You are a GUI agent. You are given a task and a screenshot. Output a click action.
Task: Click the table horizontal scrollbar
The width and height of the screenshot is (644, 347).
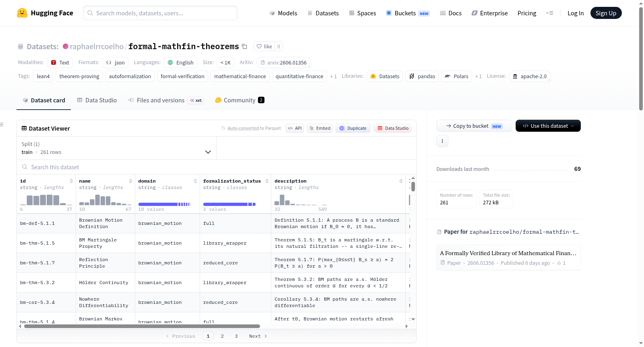(142, 326)
